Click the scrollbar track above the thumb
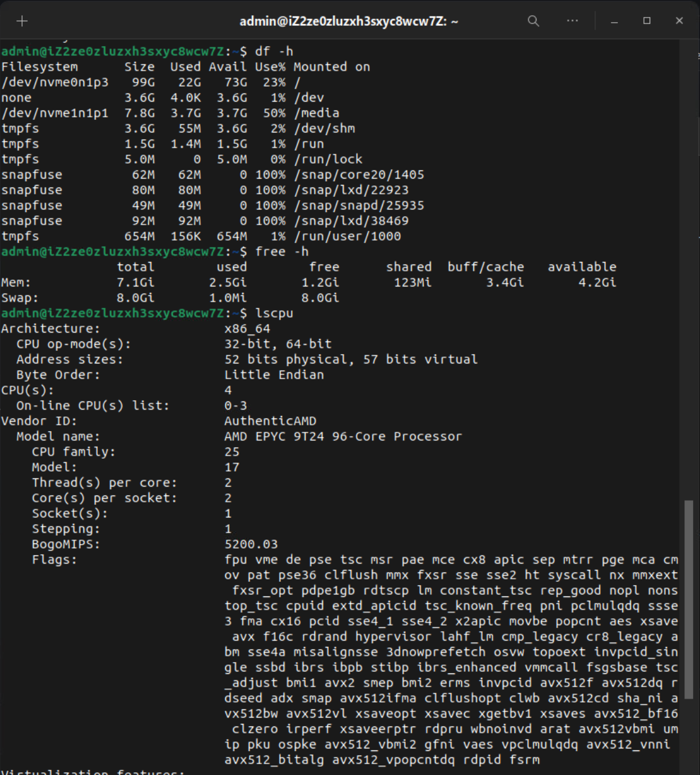The width and height of the screenshot is (700, 775). 689,284
